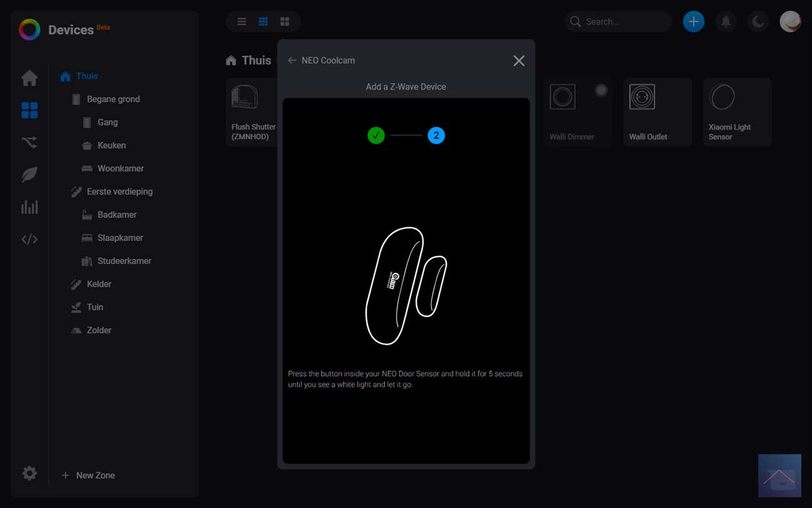Open the Flow icon in sidebar
The image size is (812, 508).
click(29, 142)
